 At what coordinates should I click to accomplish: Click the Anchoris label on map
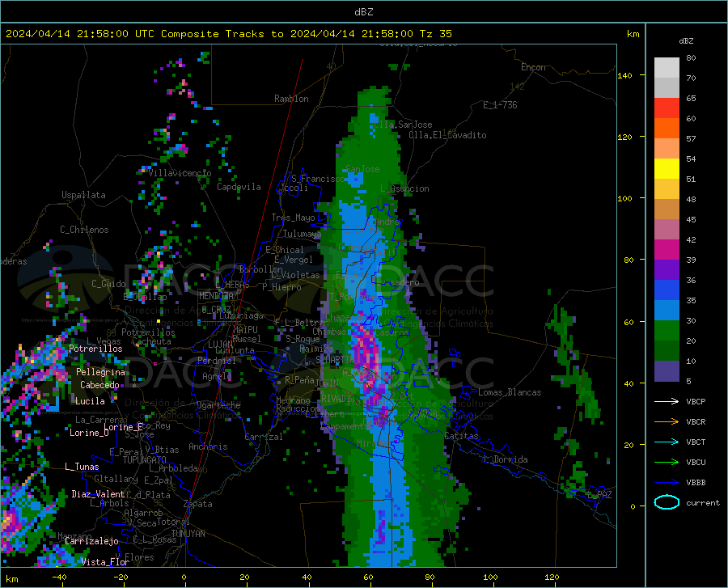[x=208, y=447]
